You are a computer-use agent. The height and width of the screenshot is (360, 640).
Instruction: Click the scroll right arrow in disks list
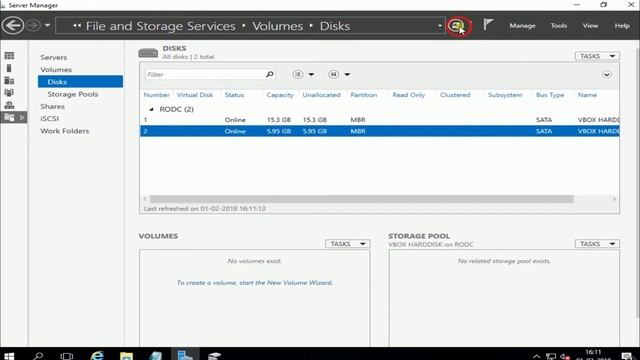(x=614, y=199)
